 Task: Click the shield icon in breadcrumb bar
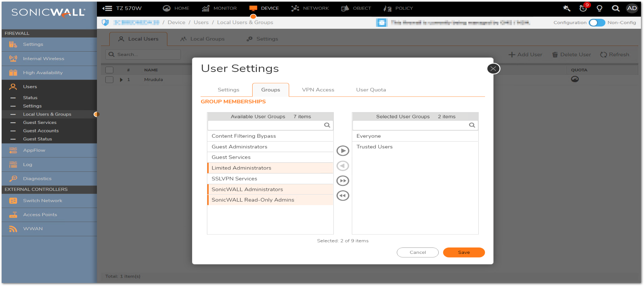coord(105,22)
